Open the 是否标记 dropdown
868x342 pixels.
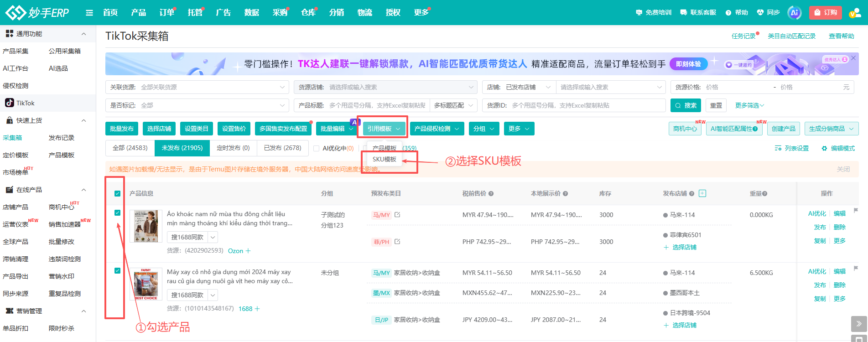click(197, 105)
